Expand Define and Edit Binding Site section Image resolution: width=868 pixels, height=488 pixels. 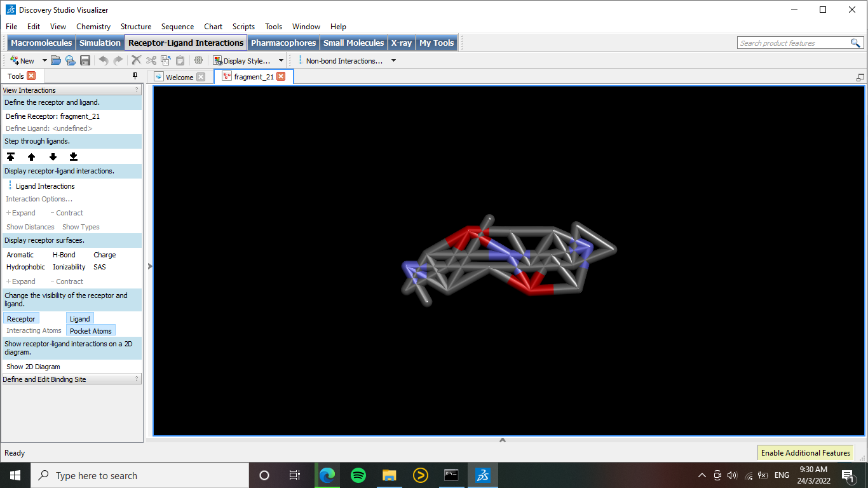tap(72, 379)
